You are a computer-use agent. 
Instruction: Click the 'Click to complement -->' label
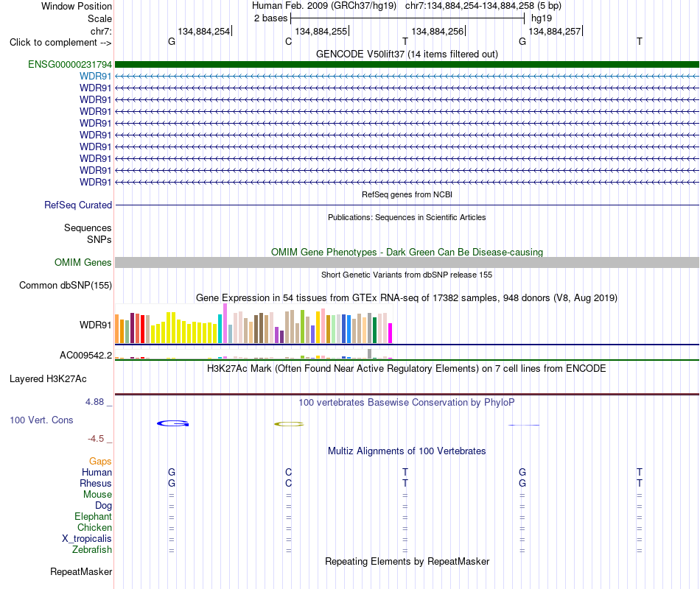coord(60,43)
